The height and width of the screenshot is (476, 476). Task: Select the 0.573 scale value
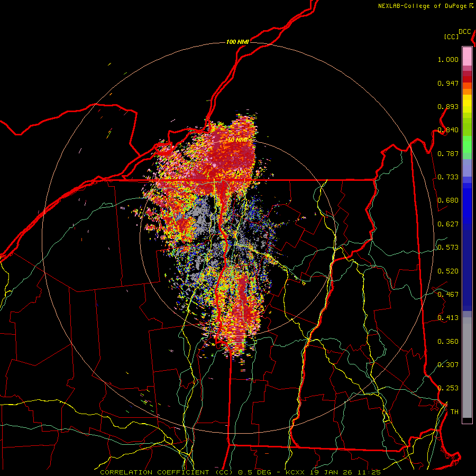click(x=448, y=248)
